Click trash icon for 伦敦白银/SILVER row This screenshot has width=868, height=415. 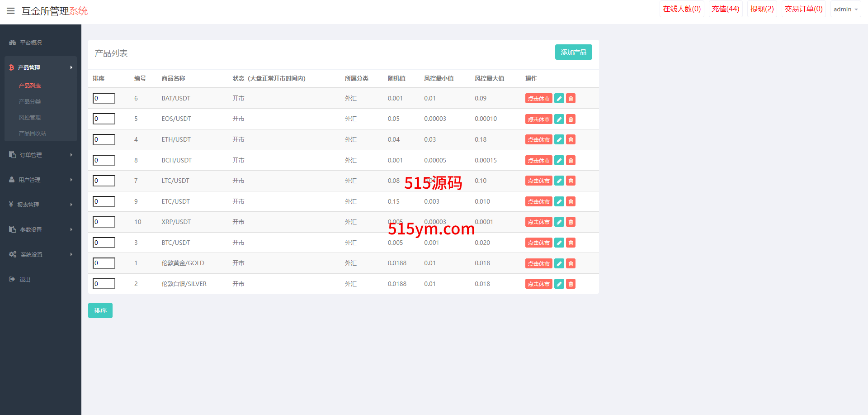pyautogui.click(x=571, y=284)
